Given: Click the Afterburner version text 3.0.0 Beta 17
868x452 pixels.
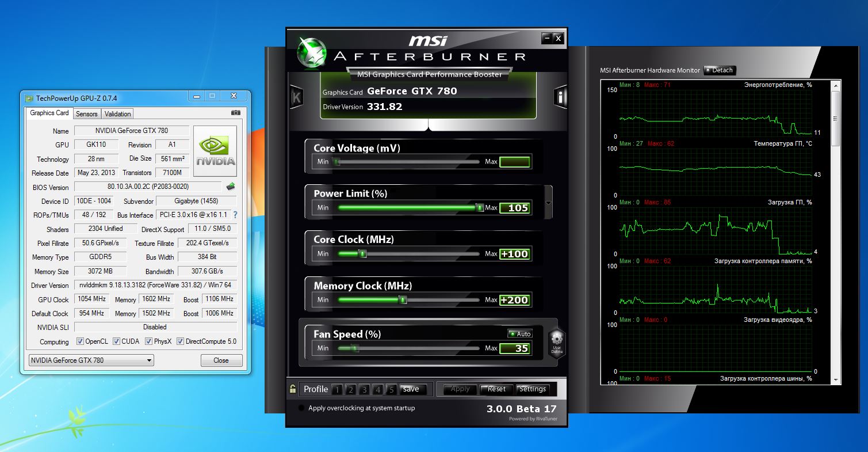Looking at the screenshot, I should [522, 409].
